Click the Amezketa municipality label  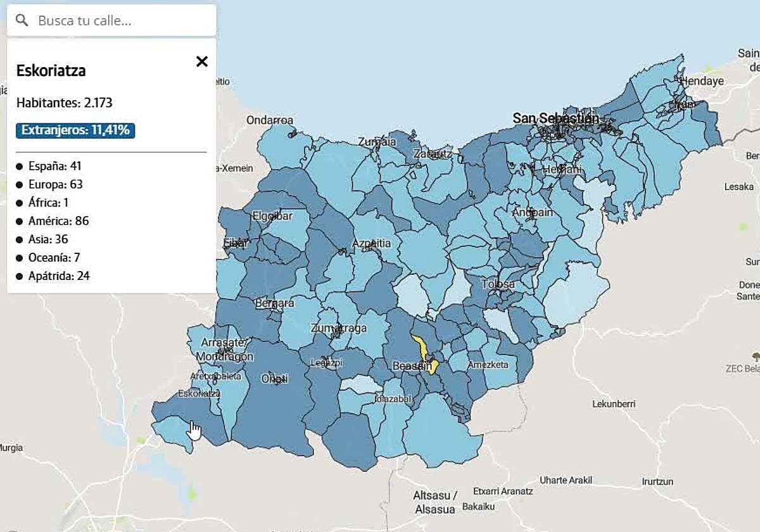(488, 365)
